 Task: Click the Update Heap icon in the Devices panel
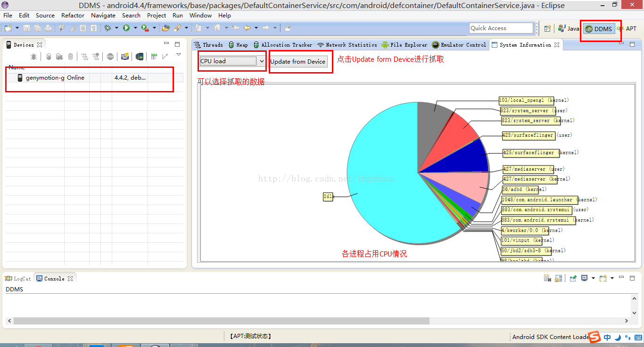point(49,57)
